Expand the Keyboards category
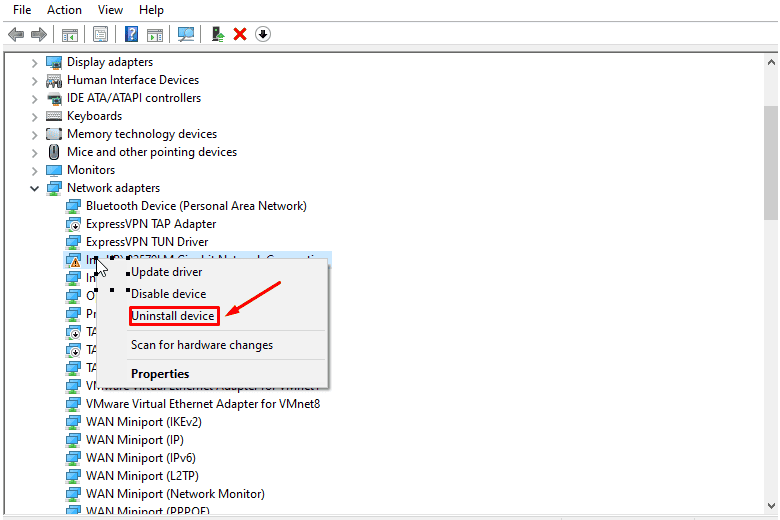The width and height of the screenshot is (780, 520). 34,117
